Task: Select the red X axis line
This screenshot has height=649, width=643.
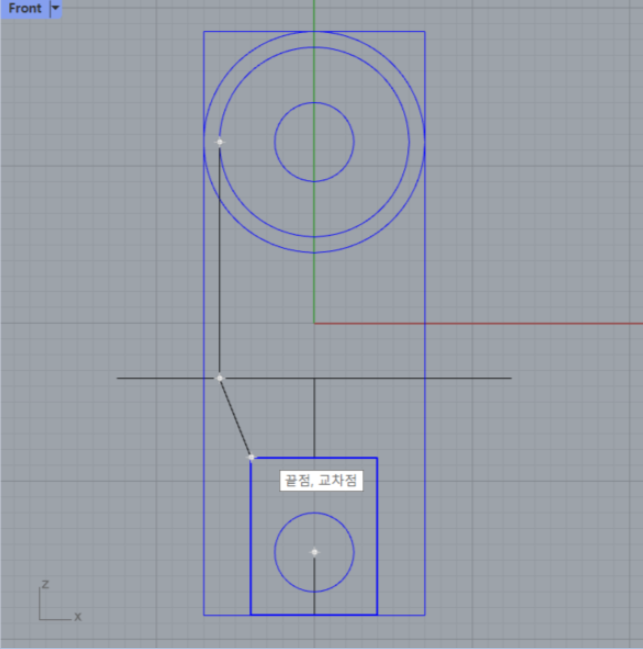Action: coord(478,323)
